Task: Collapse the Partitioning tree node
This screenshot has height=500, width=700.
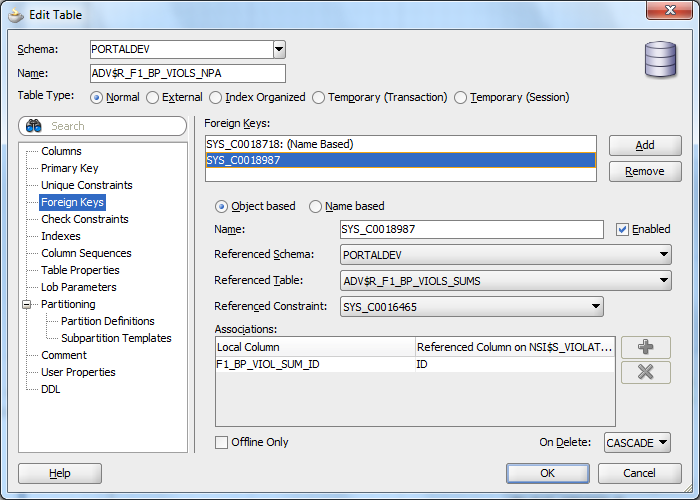Action: (x=27, y=304)
